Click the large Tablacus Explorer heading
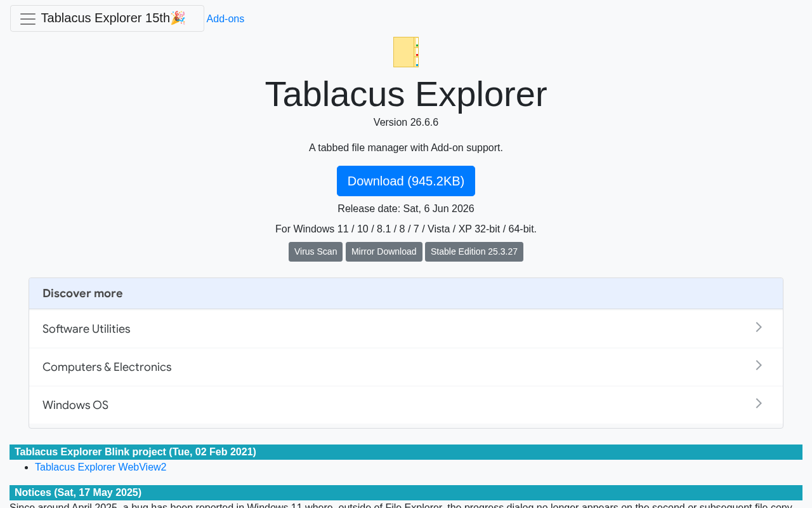812x508 pixels. [406, 94]
